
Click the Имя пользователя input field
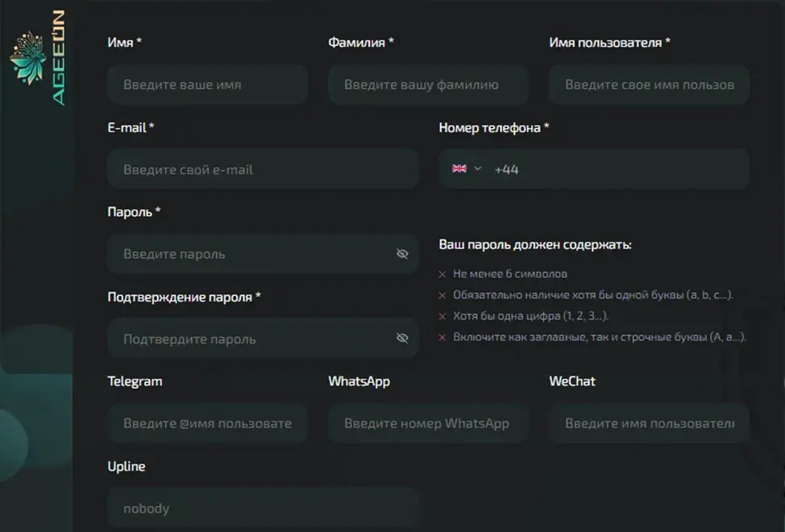(x=649, y=85)
